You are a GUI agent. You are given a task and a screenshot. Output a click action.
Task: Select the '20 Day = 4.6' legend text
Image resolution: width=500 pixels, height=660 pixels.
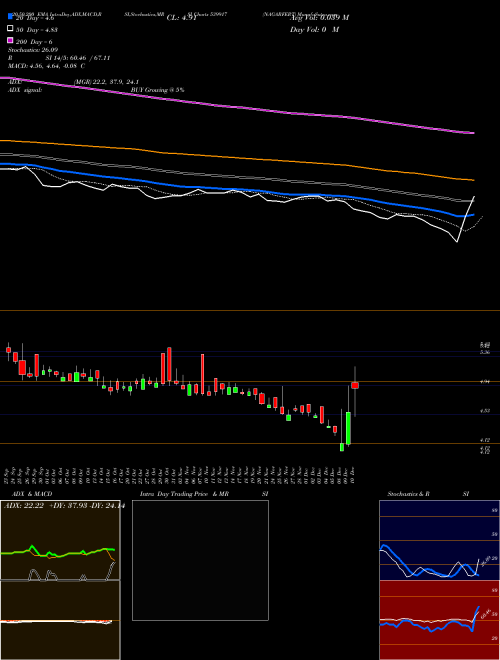pos(35,18)
